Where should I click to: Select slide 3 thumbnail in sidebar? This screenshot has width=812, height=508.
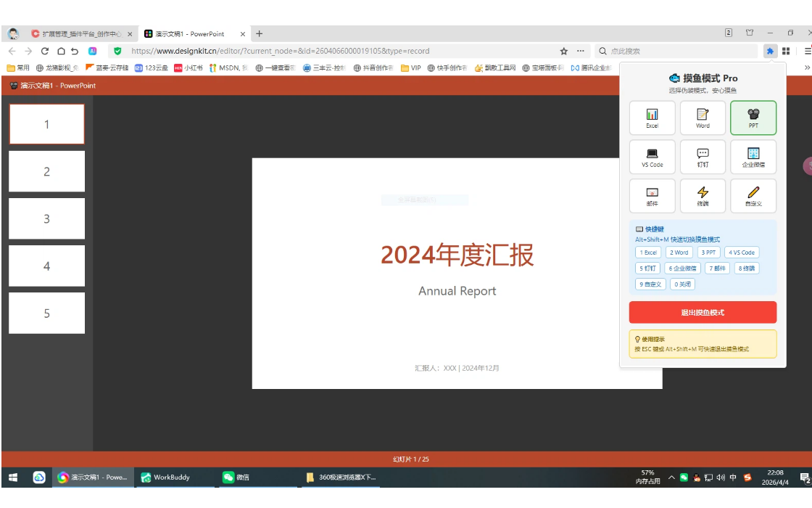point(46,218)
